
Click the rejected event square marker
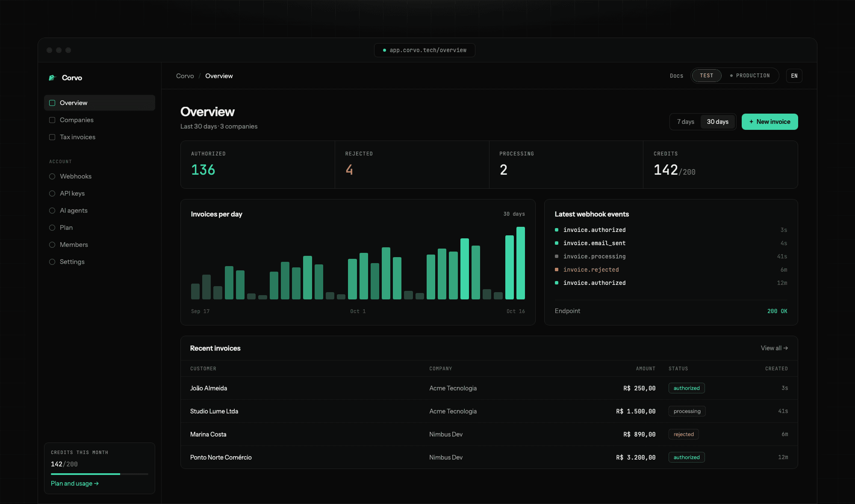tap(557, 270)
